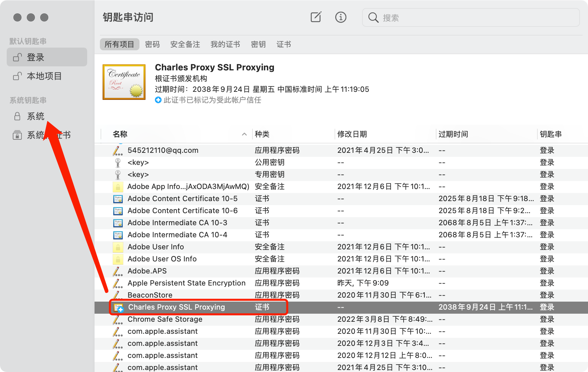This screenshot has width=588, height=372.
Task: Click the unlocked padlock icon beside 登录
Action: (x=17, y=57)
